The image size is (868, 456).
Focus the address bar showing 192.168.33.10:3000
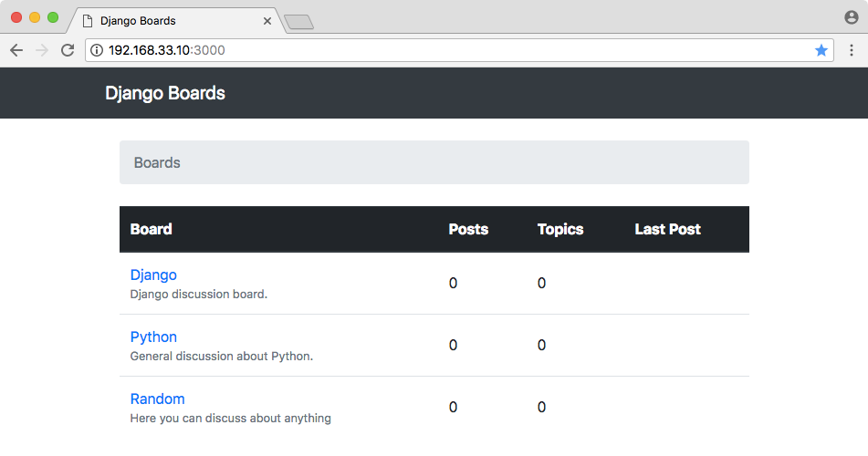(459, 50)
